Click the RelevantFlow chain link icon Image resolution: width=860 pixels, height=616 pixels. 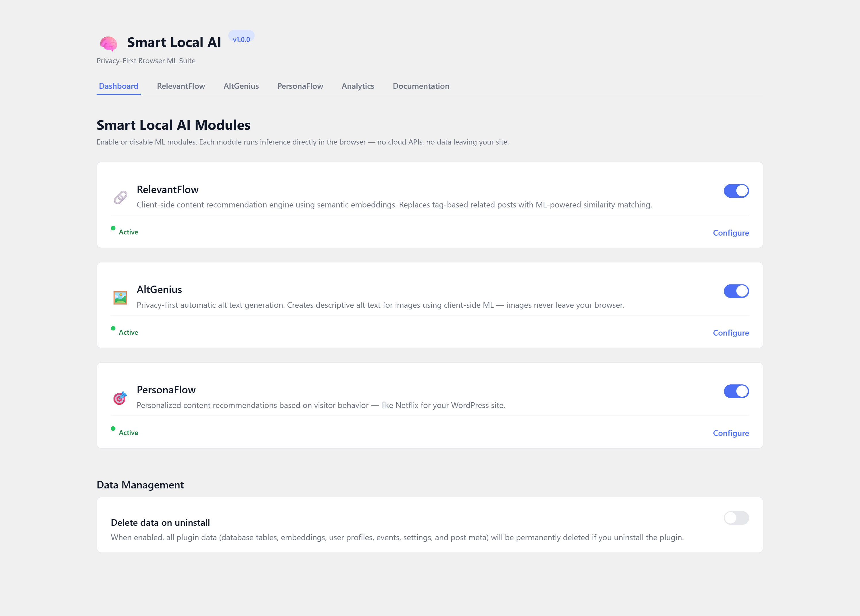pos(120,197)
